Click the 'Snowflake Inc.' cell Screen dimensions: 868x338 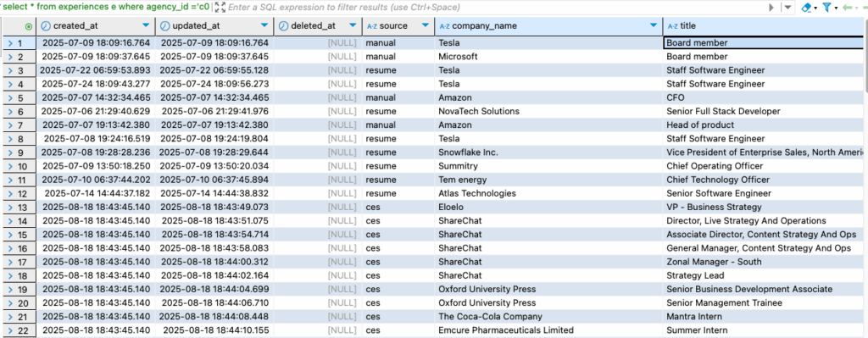tap(548, 152)
